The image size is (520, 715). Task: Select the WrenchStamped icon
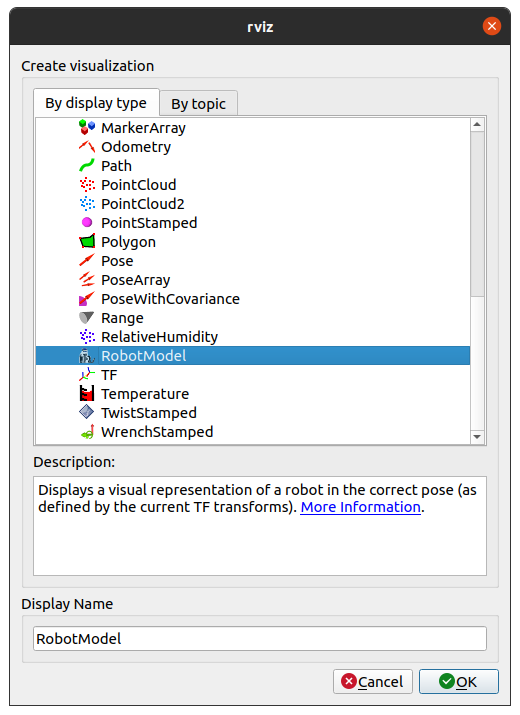coord(87,431)
